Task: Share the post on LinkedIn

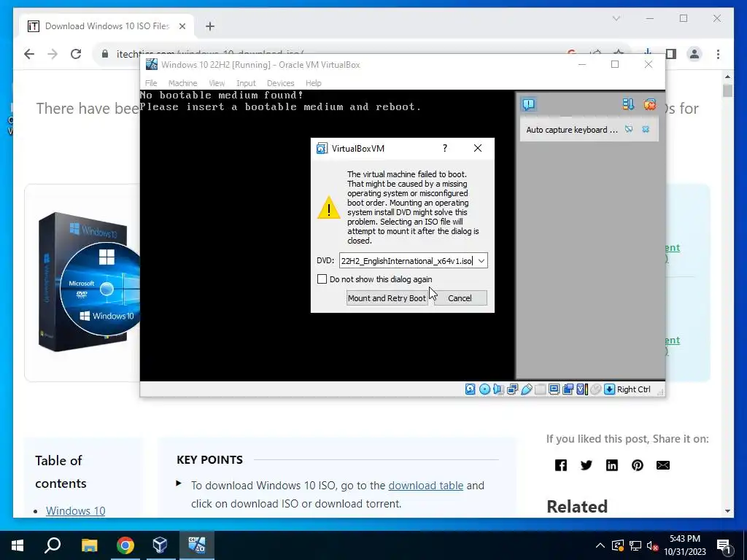Action: click(x=612, y=465)
